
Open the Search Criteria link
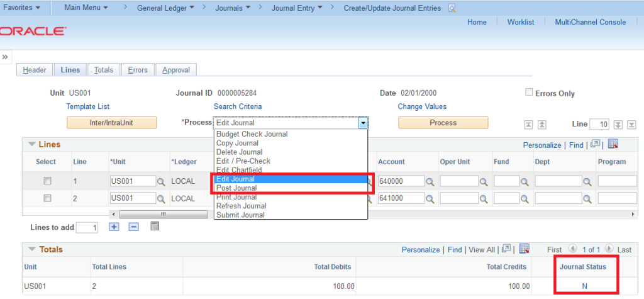[238, 106]
